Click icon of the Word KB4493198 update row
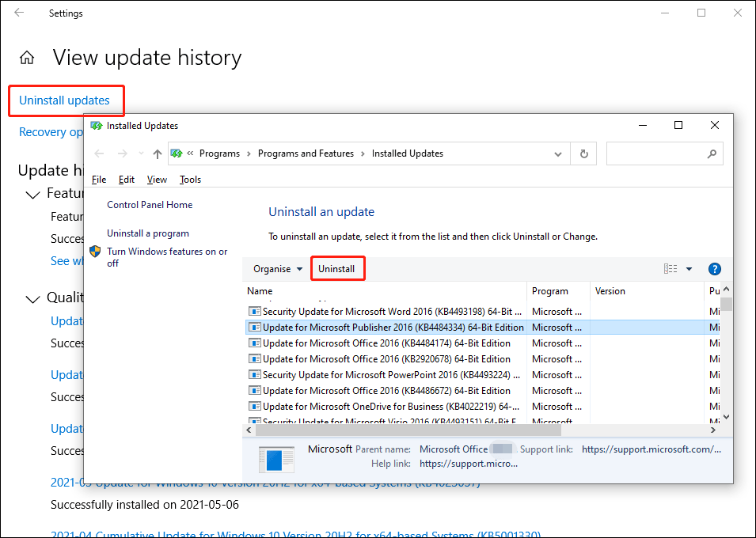 pos(255,312)
